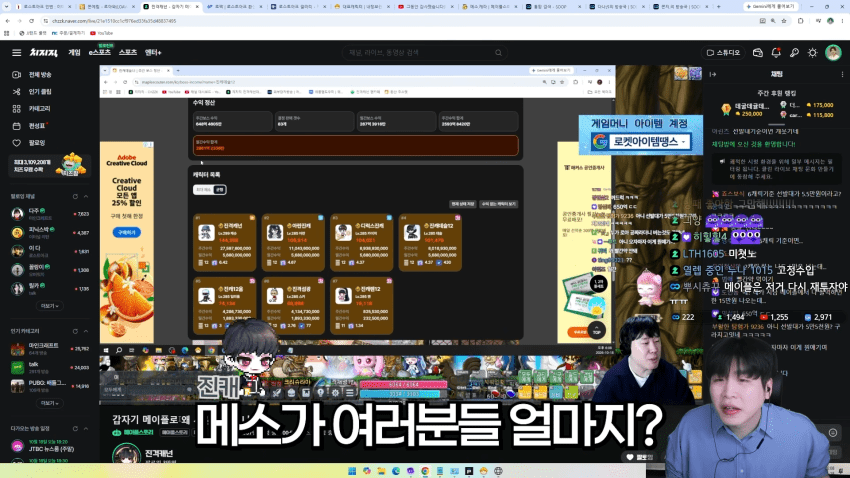
Task: Open the 치즈 무료 수확 banner
Action: tap(49, 165)
